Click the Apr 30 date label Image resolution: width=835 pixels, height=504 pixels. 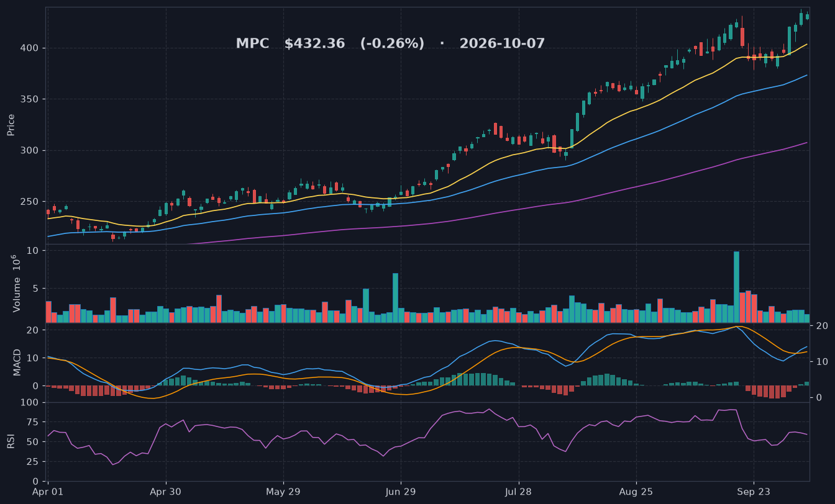tap(166, 492)
